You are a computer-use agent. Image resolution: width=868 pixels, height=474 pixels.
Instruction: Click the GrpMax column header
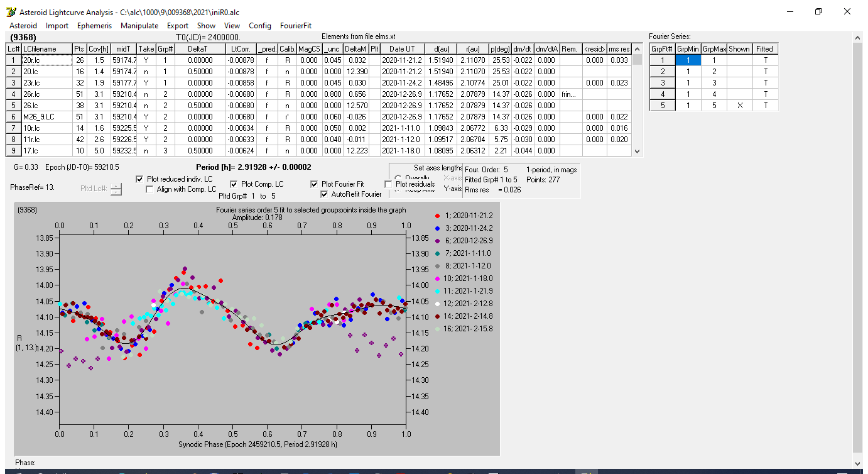pos(714,49)
